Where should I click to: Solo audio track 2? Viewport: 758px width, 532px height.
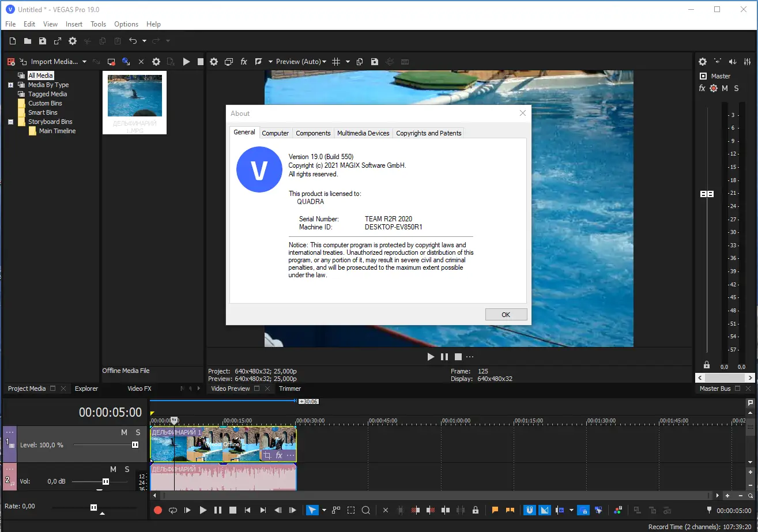[127, 469]
